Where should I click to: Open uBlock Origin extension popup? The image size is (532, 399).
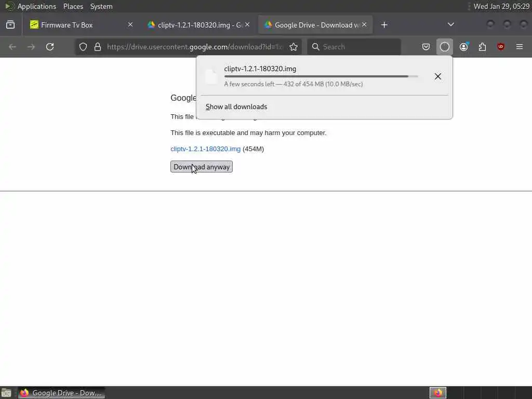[501, 47]
